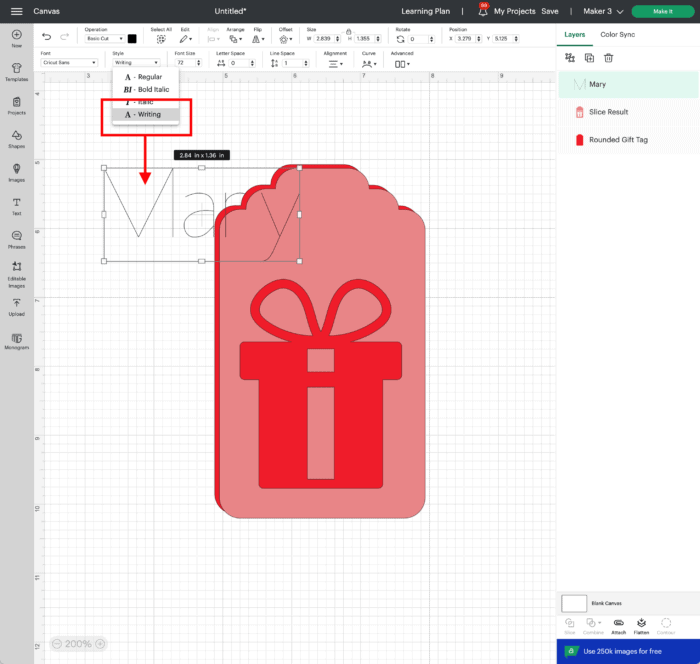Open the Font dropdown showing Cricut Sans
700x664 pixels.
[x=70, y=63]
